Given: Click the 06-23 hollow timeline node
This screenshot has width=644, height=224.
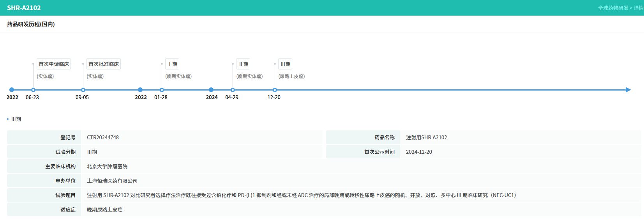Looking at the screenshot, I should pyautogui.click(x=33, y=90).
